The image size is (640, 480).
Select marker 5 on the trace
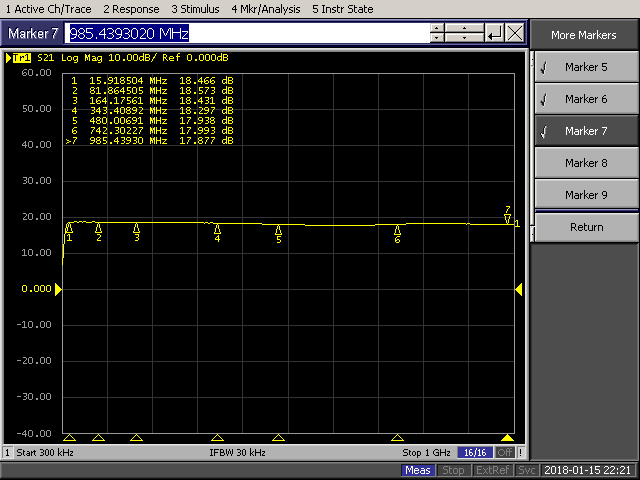coord(278,234)
